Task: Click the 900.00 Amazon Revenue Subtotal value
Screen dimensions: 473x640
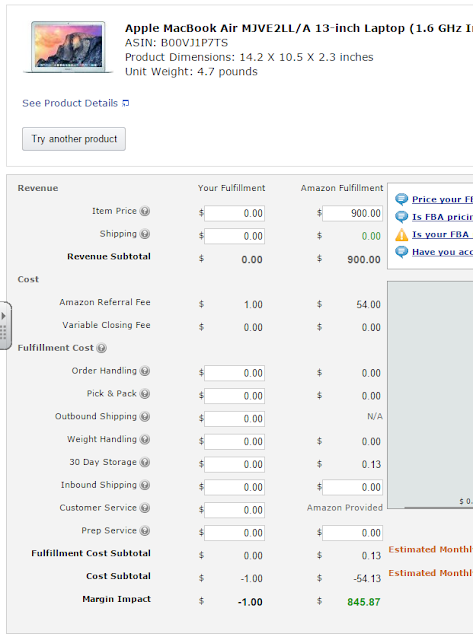Action: 364,260
